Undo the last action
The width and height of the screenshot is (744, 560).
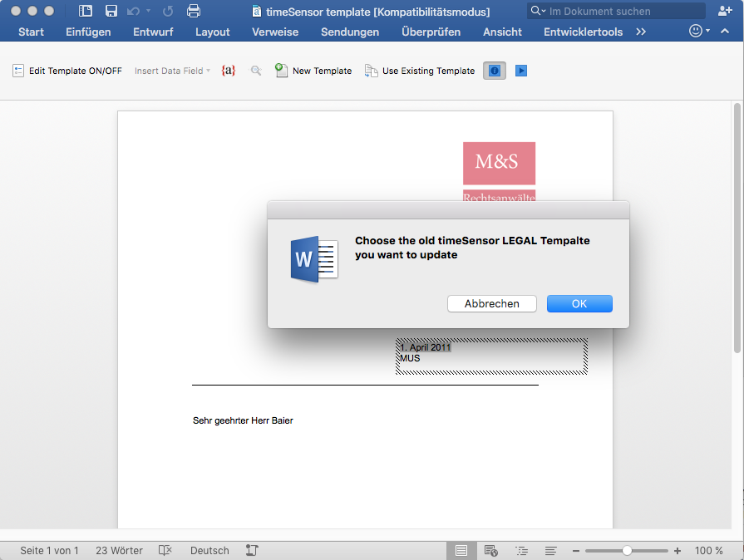[x=133, y=11]
